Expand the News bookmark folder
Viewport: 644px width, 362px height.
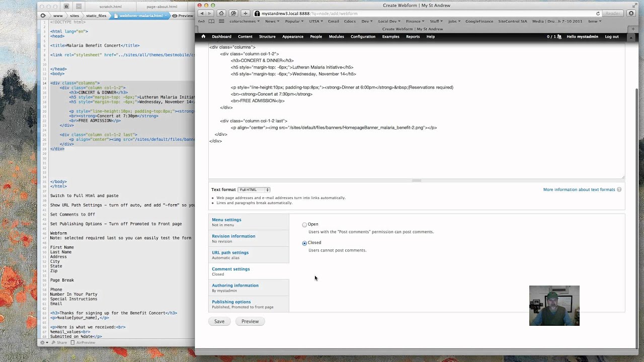pyautogui.click(x=273, y=22)
